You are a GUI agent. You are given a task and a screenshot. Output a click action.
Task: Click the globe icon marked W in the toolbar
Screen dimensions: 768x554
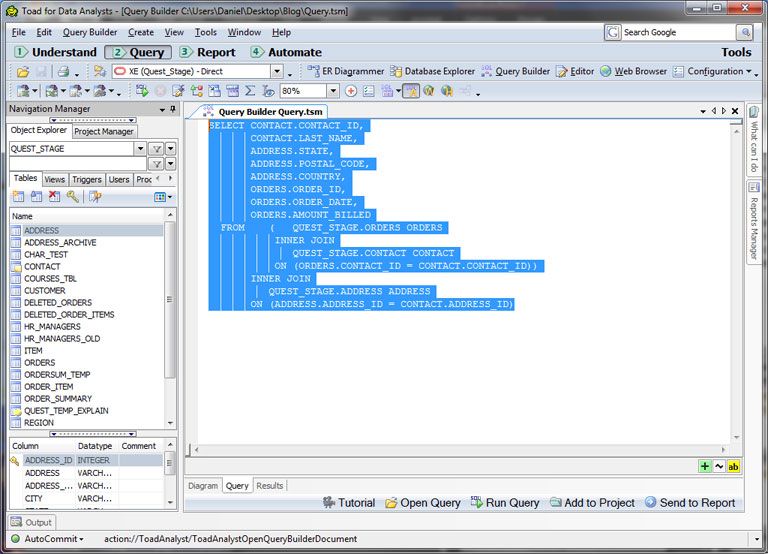click(x=429, y=91)
